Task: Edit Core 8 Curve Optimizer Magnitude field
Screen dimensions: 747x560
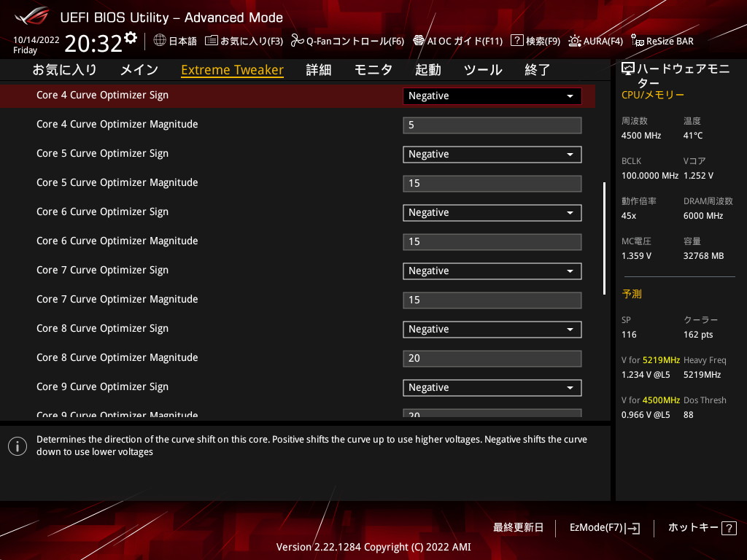Action: point(492,359)
